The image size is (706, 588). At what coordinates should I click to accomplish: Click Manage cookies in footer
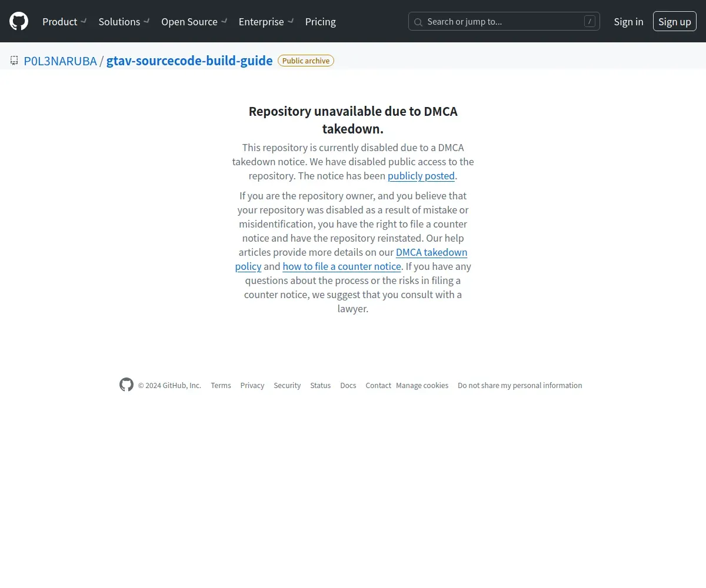click(x=422, y=386)
